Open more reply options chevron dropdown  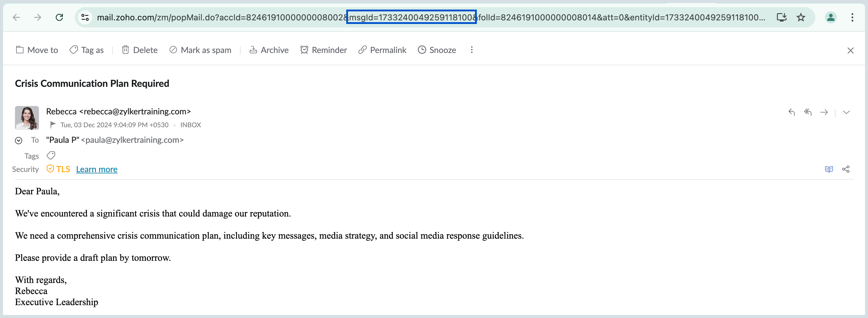tap(846, 112)
